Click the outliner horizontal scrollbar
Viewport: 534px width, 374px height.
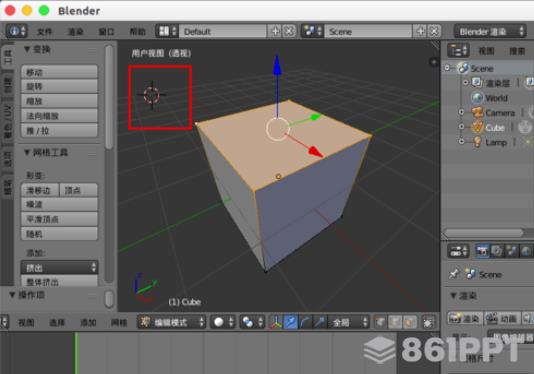484,233
